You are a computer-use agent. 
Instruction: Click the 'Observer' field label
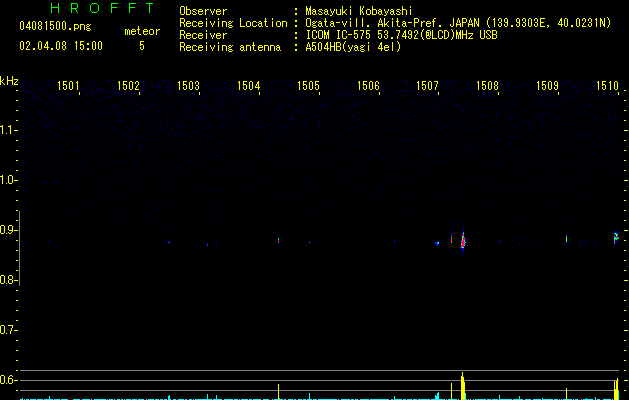203,11
